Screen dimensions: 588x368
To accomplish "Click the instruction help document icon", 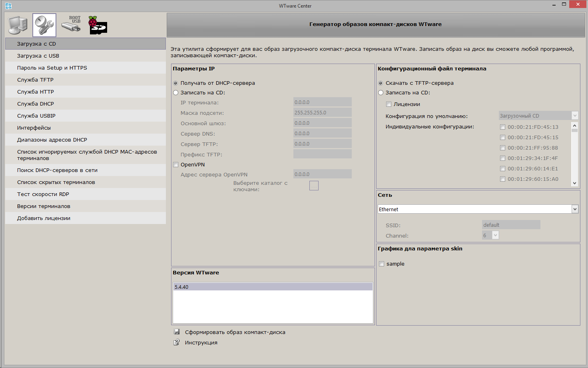I will [177, 342].
